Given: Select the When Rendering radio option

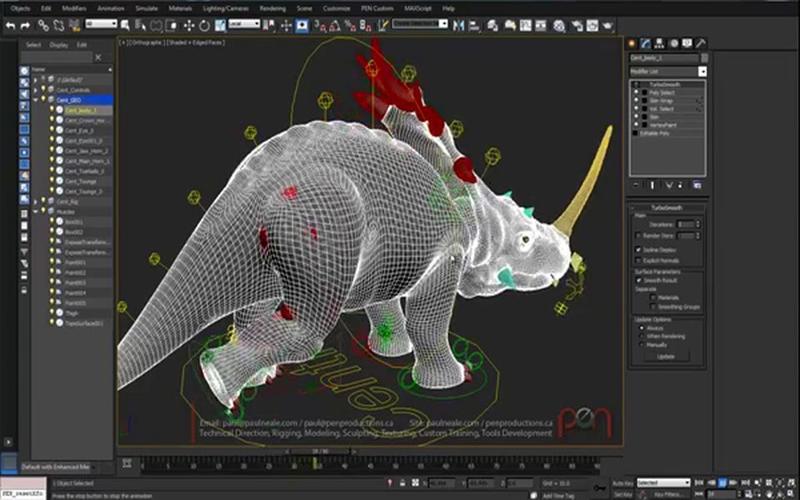Looking at the screenshot, I should coord(642,336).
